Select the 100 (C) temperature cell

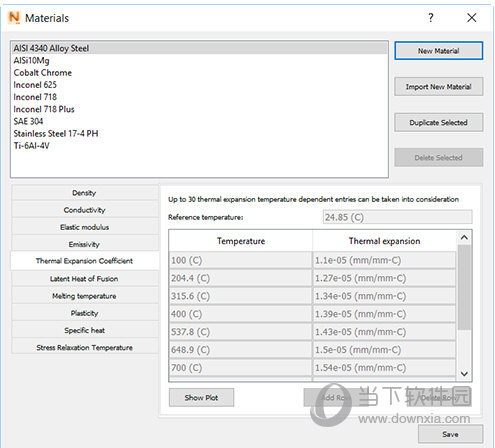pyautogui.click(x=240, y=260)
